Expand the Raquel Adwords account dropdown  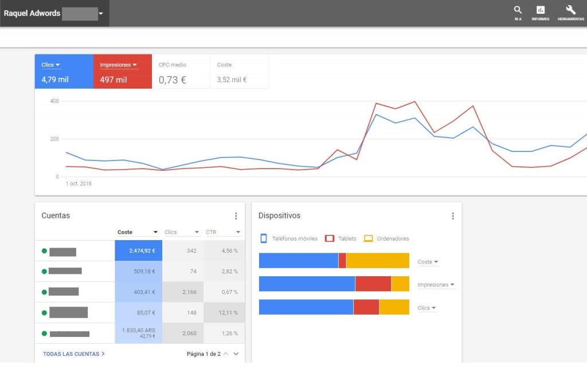101,13
